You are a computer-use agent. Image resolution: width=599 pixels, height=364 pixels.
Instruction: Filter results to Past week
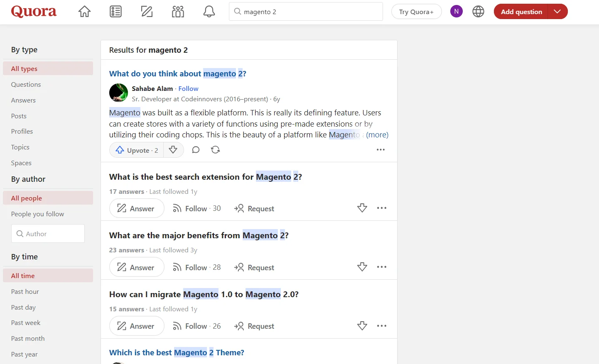click(26, 323)
